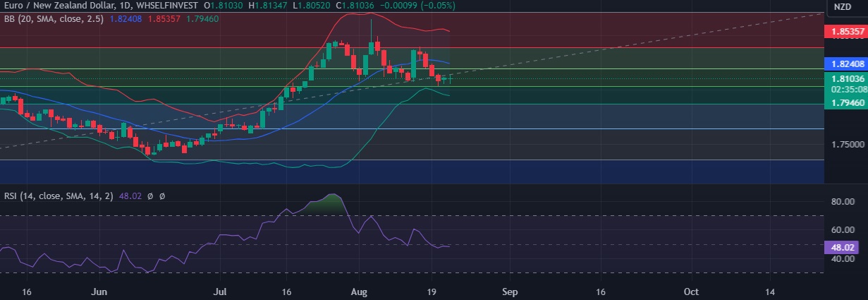
Task: Click the purple 48.02 RSI legend value
Action: point(131,196)
